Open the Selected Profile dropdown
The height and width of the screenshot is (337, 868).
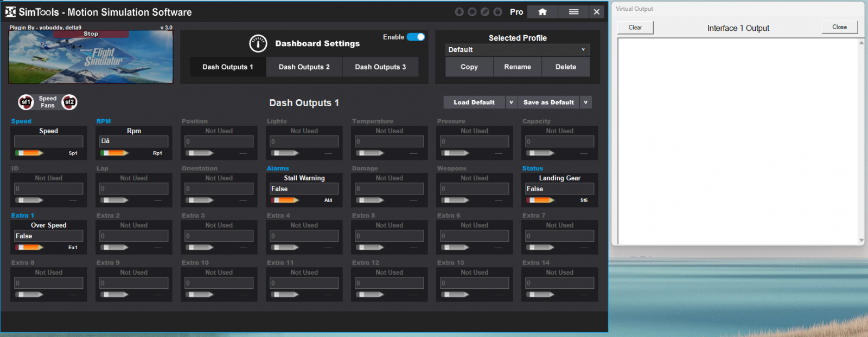coord(517,50)
